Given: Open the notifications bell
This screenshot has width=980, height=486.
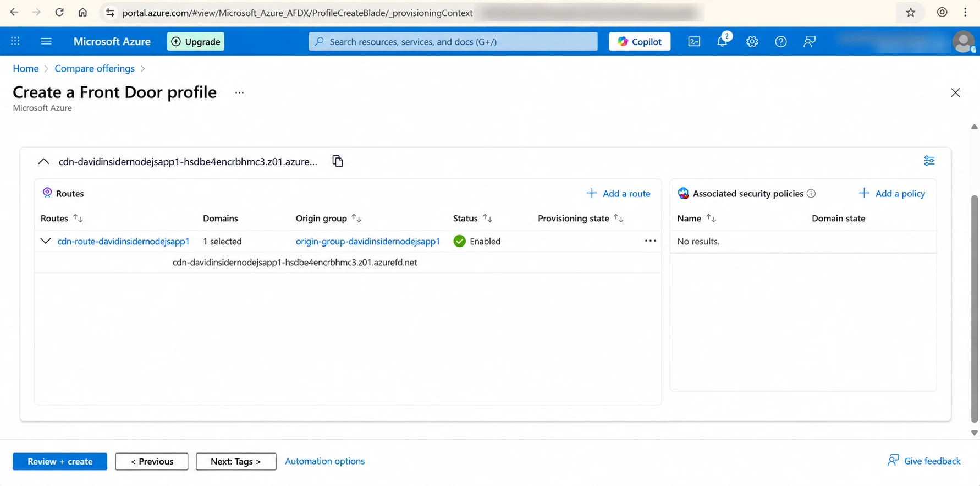Looking at the screenshot, I should (x=723, y=40).
